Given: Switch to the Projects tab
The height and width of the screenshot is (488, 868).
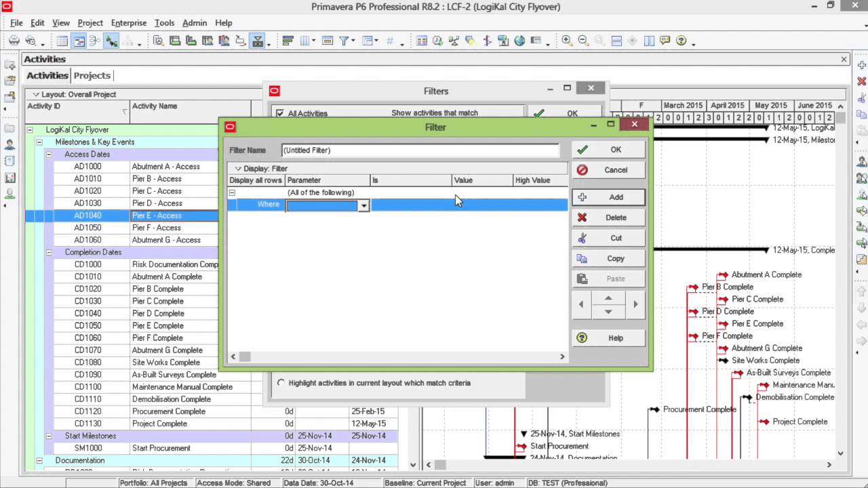Looking at the screenshot, I should (92, 75).
